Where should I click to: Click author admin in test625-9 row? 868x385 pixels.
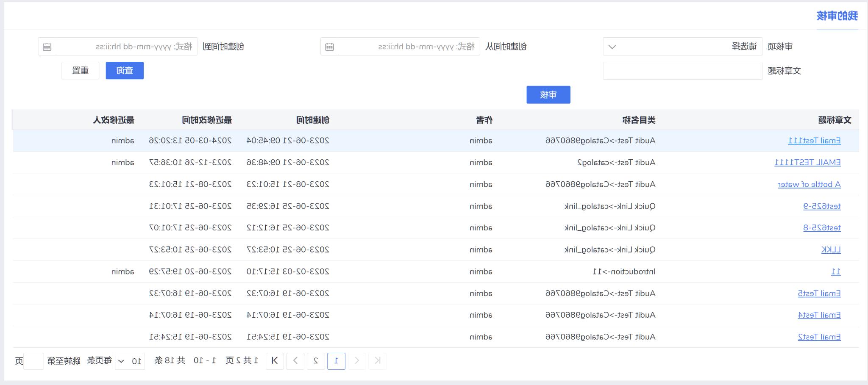[x=481, y=206]
